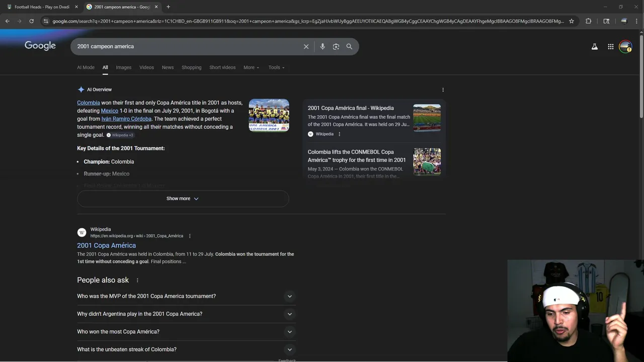Image resolution: width=644 pixels, height=362 pixels.
Task: Switch to News results
Action: click(x=168, y=67)
